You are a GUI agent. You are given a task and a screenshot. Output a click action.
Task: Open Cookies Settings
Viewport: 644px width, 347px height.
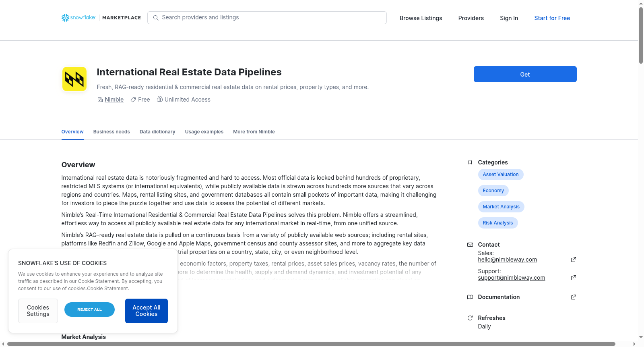coord(38,311)
